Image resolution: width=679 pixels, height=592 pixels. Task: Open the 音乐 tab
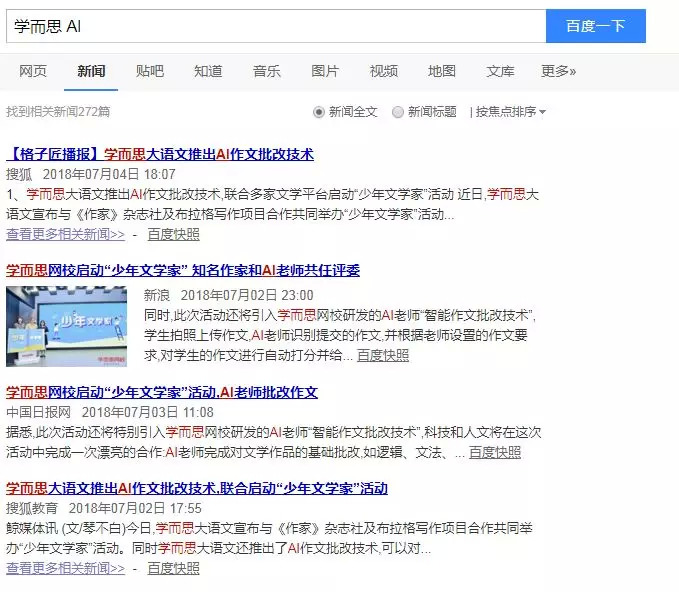(266, 71)
